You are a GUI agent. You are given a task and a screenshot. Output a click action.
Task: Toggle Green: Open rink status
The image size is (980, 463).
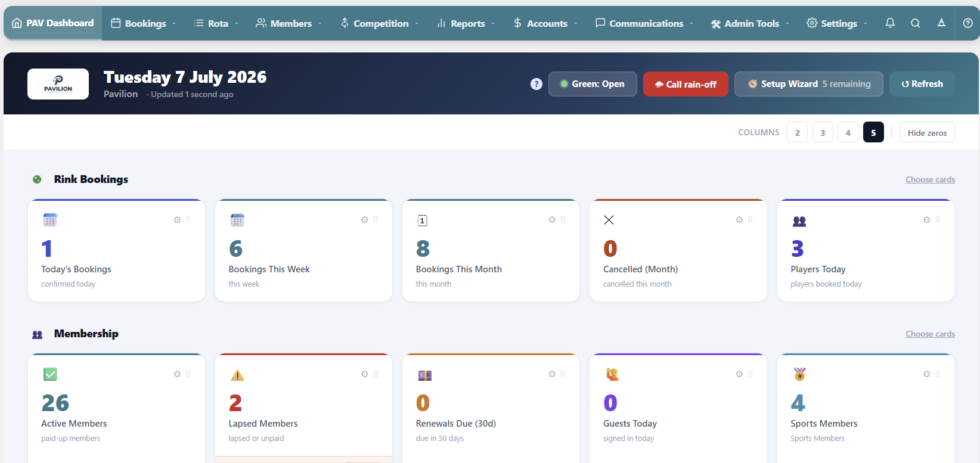[593, 84]
